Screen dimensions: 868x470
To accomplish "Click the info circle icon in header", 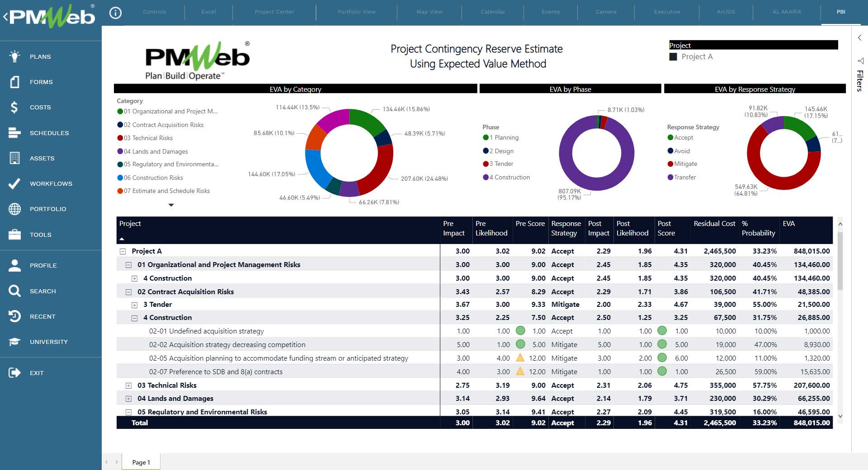I will point(116,13).
